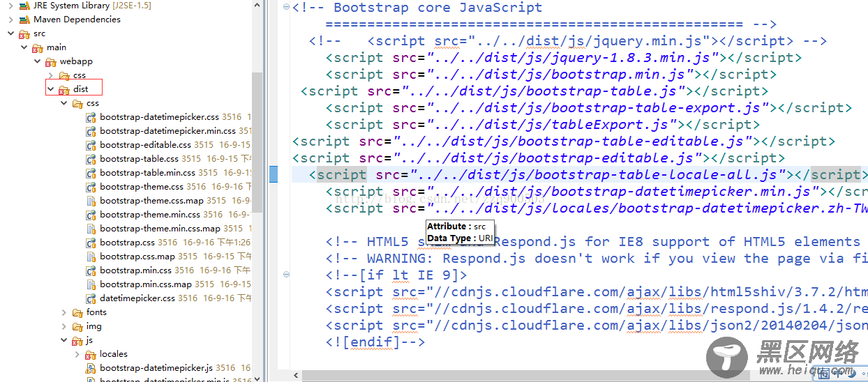Viewport: 868px width, 382px height.
Task: Click the src folder icon with error marker
Action: [24, 33]
